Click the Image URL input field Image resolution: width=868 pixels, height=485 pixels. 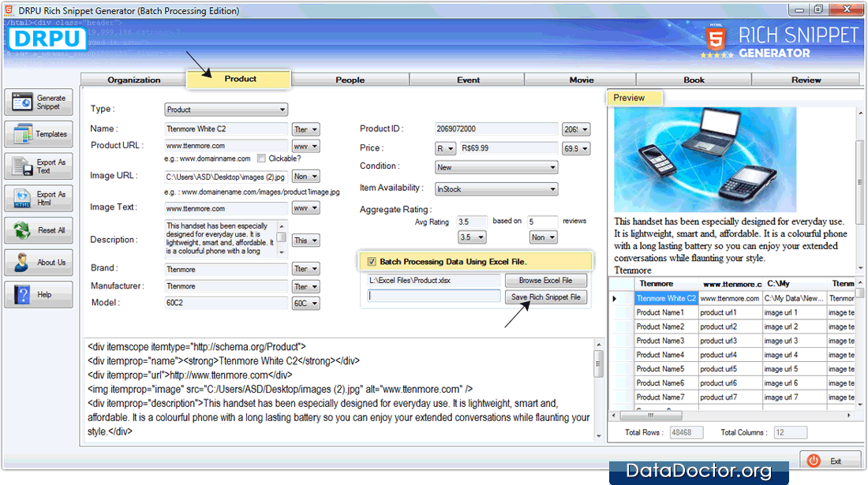226,177
